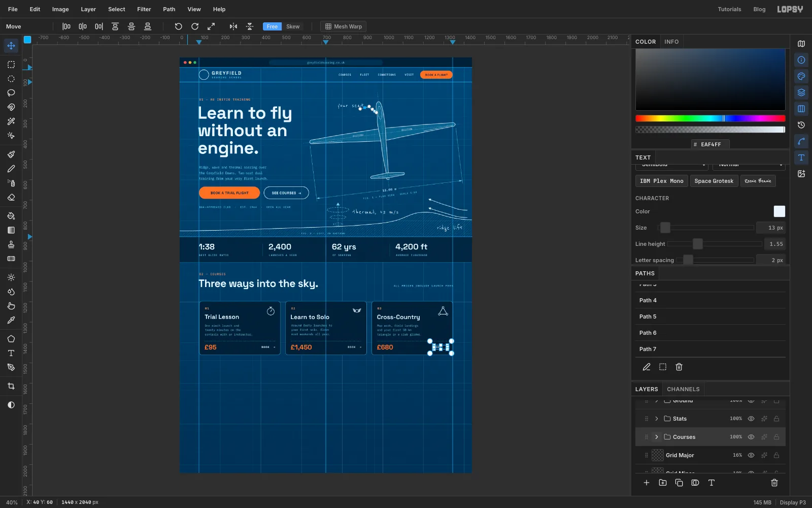Click the character Color swatch

click(x=779, y=211)
